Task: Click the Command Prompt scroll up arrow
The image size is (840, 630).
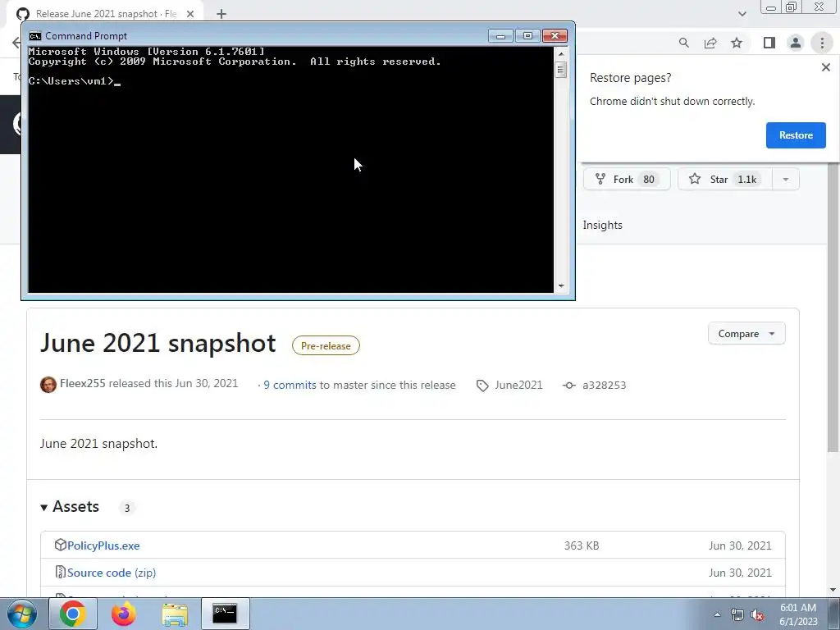Action: pyautogui.click(x=561, y=53)
